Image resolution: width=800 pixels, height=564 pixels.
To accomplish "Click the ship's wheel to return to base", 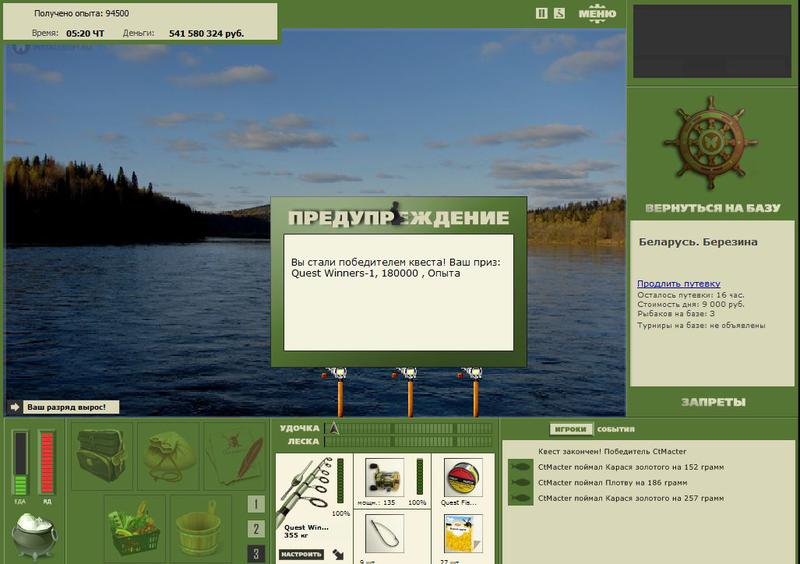I will (710, 143).
